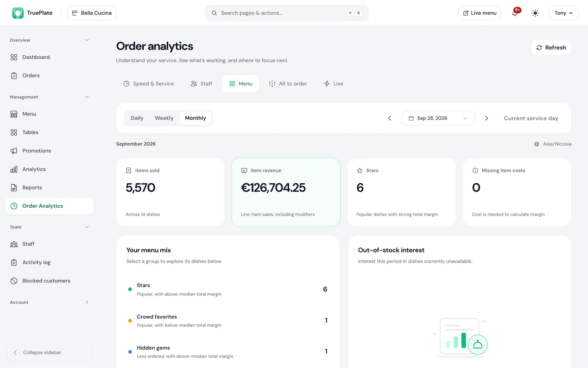Switch to the Live tab

tap(334, 84)
